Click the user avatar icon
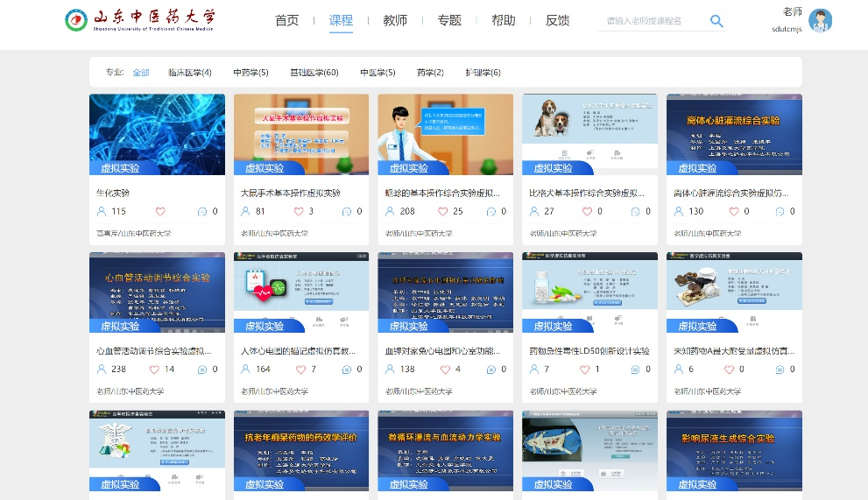Image resolution: width=868 pixels, height=500 pixels. (x=820, y=21)
